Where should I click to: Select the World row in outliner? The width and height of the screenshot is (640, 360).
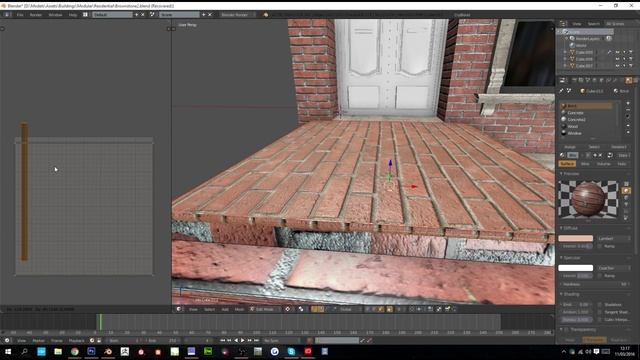coord(581,45)
